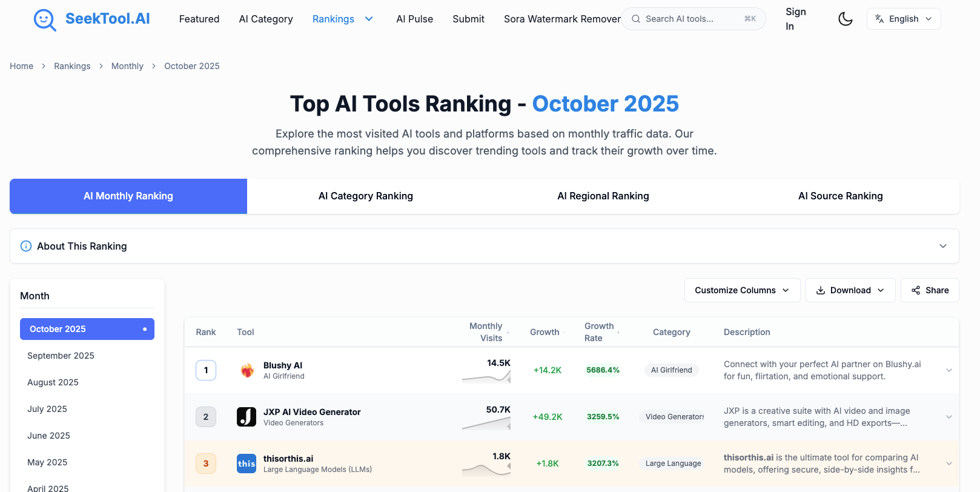This screenshot has width=980, height=492.
Task: Select May 2025 in the Month list
Action: pos(87,462)
